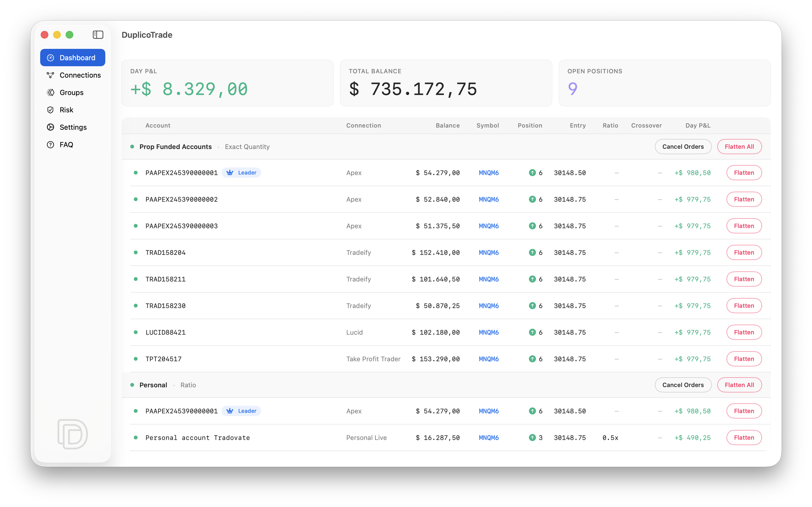Click the Dashboard gauge icon
This screenshot has width=812, height=507.
(50, 58)
